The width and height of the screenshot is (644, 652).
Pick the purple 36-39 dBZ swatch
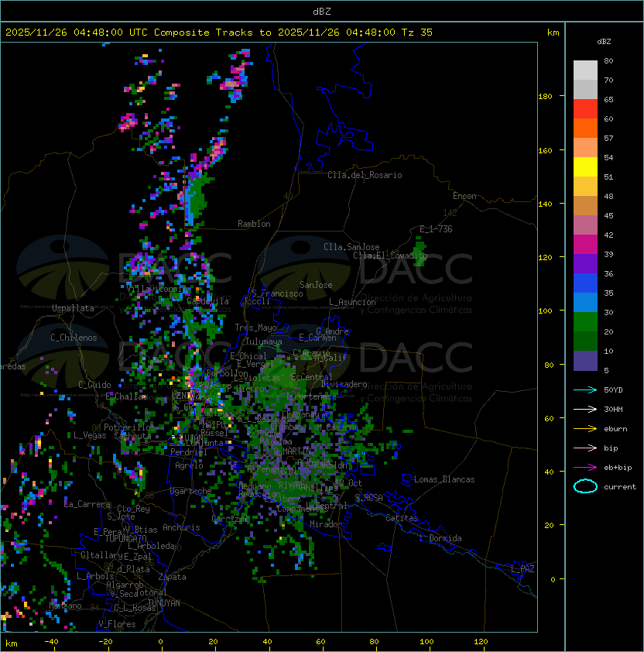585,263
